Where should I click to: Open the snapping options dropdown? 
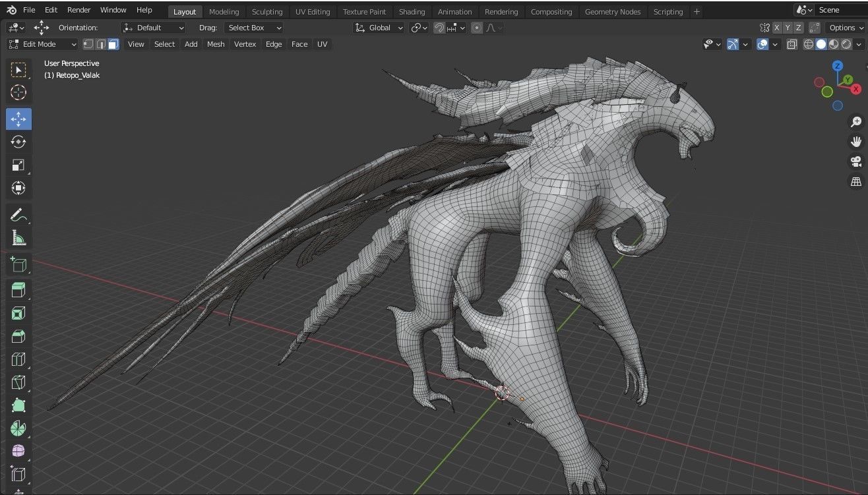pyautogui.click(x=456, y=28)
